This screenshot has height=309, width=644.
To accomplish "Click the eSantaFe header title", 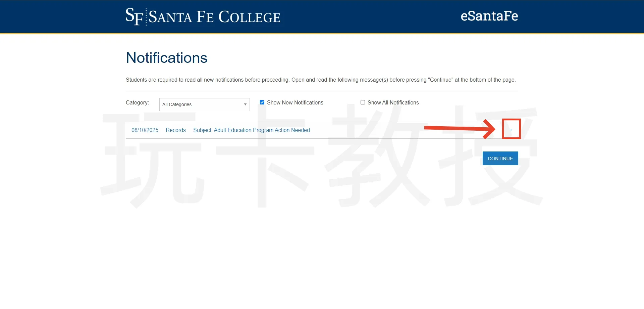I will point(489,16).
